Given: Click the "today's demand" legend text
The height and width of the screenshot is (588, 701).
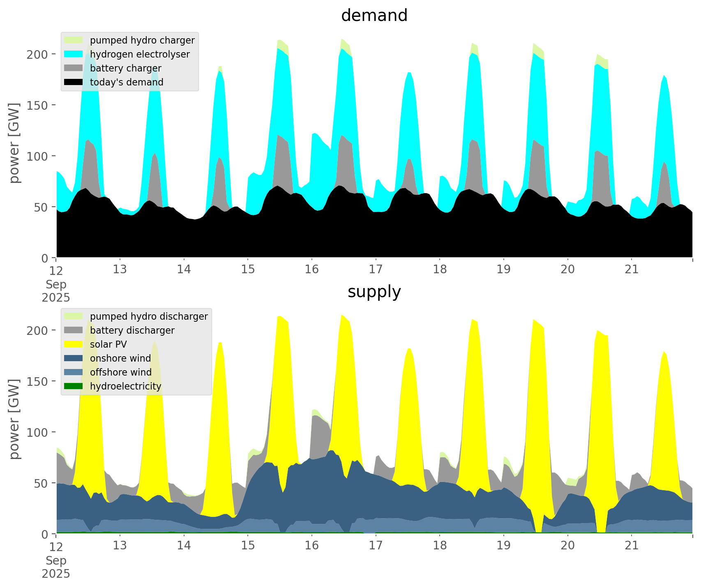Looking at the screenshot, I should (127, 82).
